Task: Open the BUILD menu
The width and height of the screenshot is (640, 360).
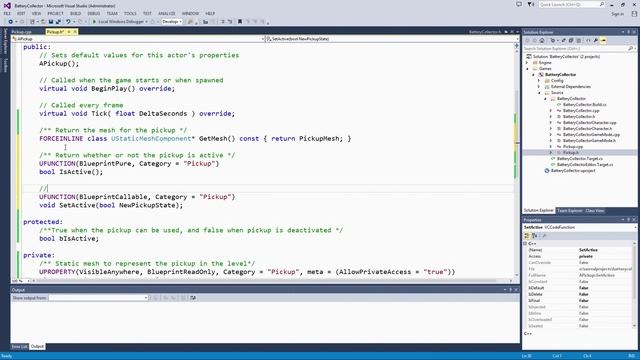Action: click(x=76, y=13)
